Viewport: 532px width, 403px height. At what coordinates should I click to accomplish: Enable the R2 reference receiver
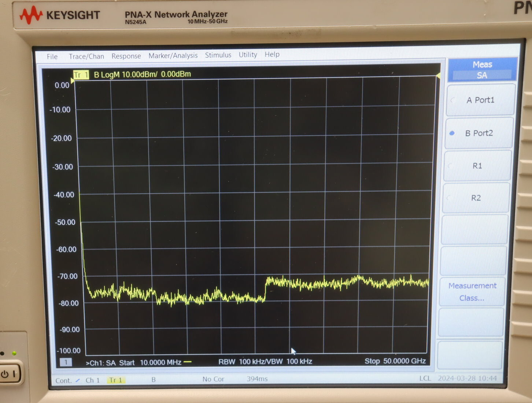[x=476, y=198]
